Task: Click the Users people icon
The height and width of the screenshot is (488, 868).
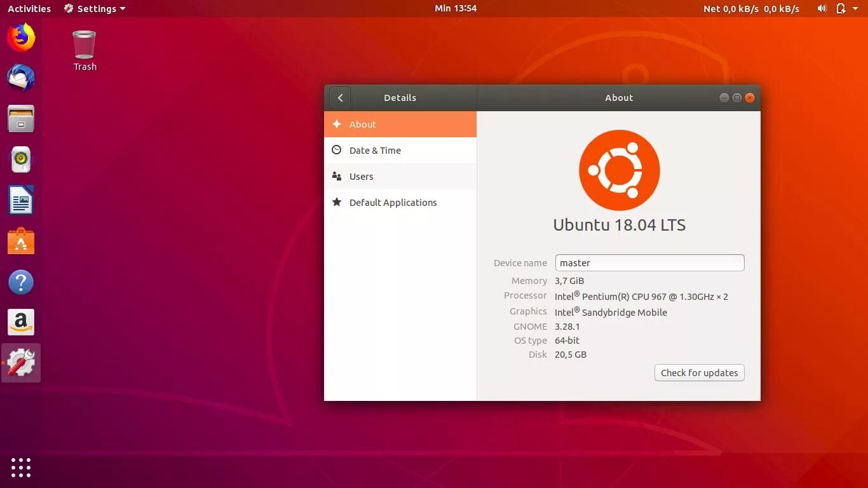Action: pyautogui.click(x=337, y=177)
